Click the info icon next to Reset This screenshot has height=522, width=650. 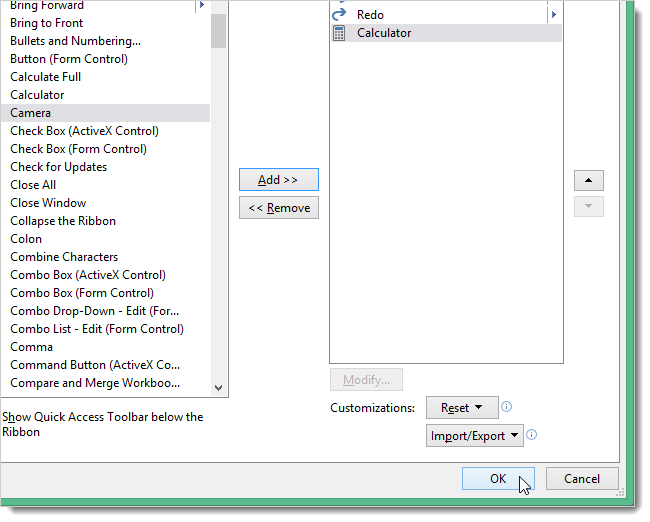506,407
